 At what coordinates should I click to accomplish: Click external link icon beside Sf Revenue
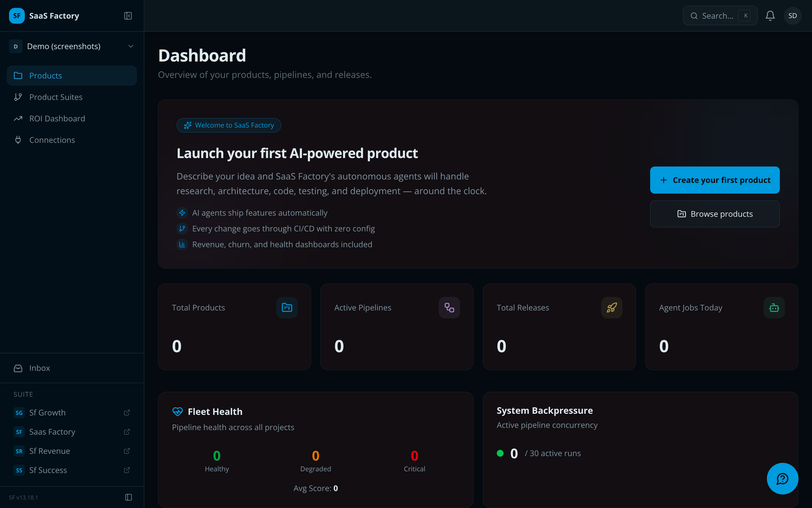coord(127,451)
